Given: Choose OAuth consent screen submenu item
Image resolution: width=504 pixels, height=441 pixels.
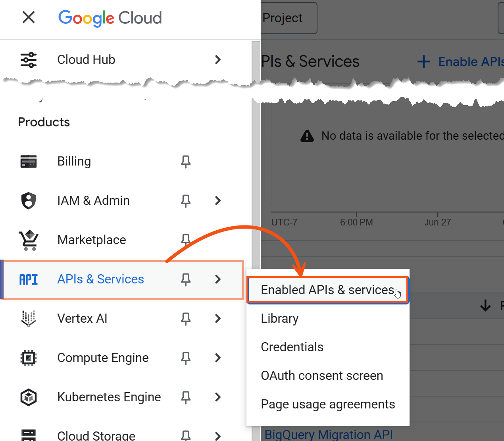Looking at the screenshot, I should [328, 376].
